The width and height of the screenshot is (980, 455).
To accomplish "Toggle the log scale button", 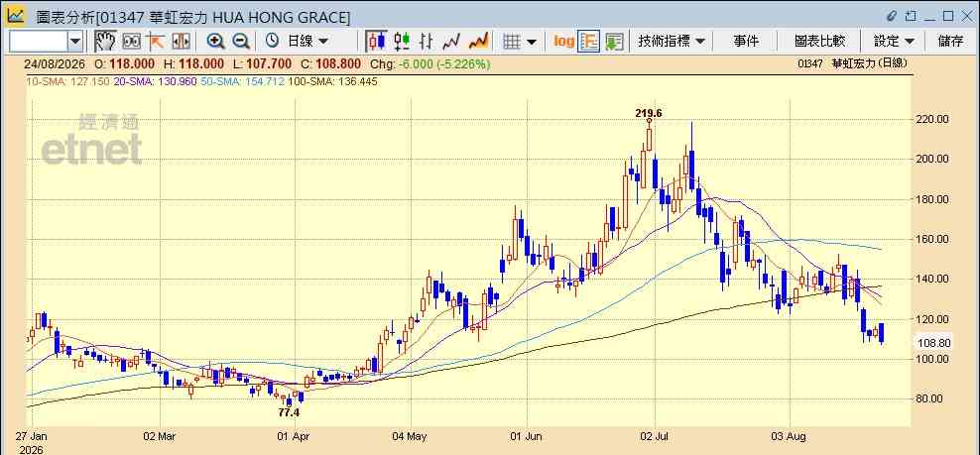I will click(x=563, y=42).
